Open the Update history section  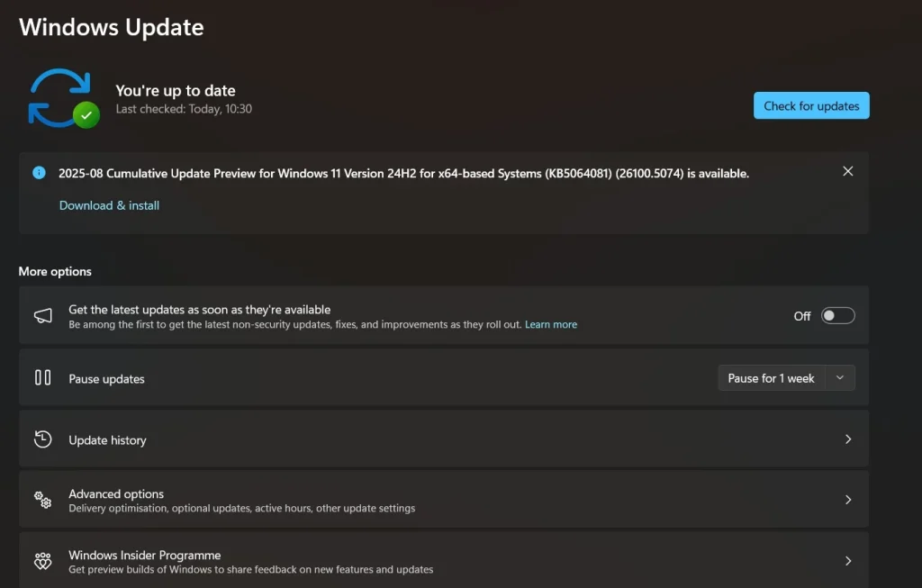point(107,440)
